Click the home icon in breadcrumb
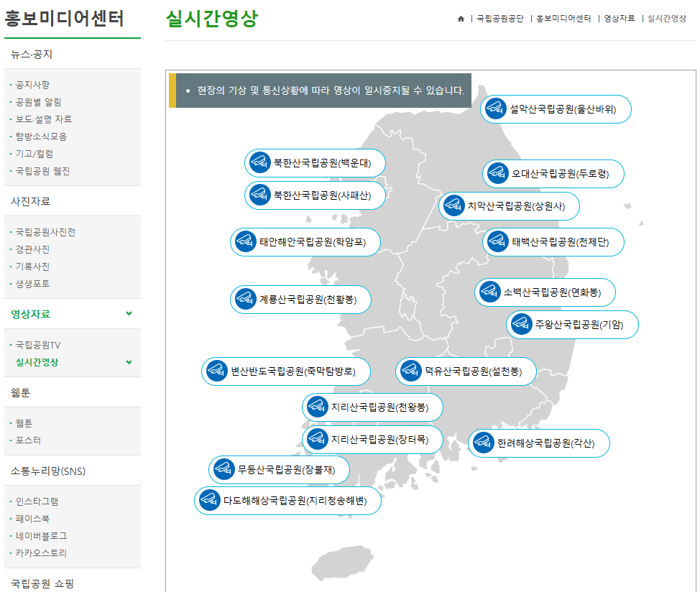The height and width of the screenshot is (592, 700). [x=461, y=19]
